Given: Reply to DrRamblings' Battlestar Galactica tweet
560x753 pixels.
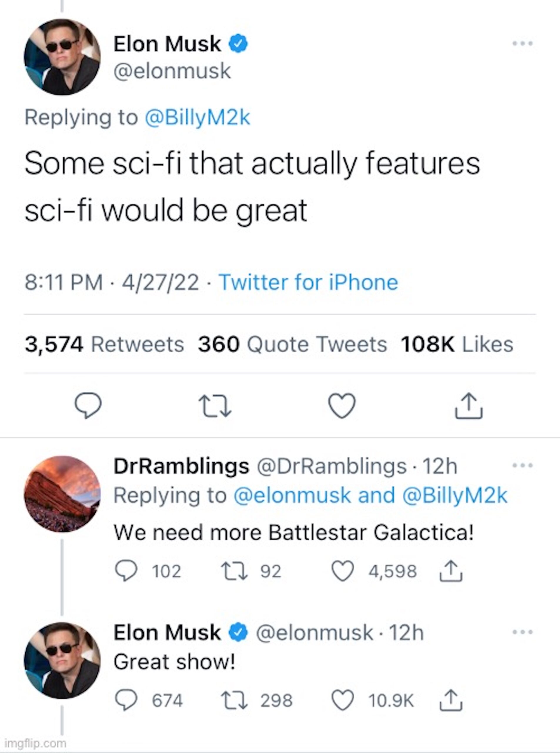Looking at the screenshot, I should (126, 571).
